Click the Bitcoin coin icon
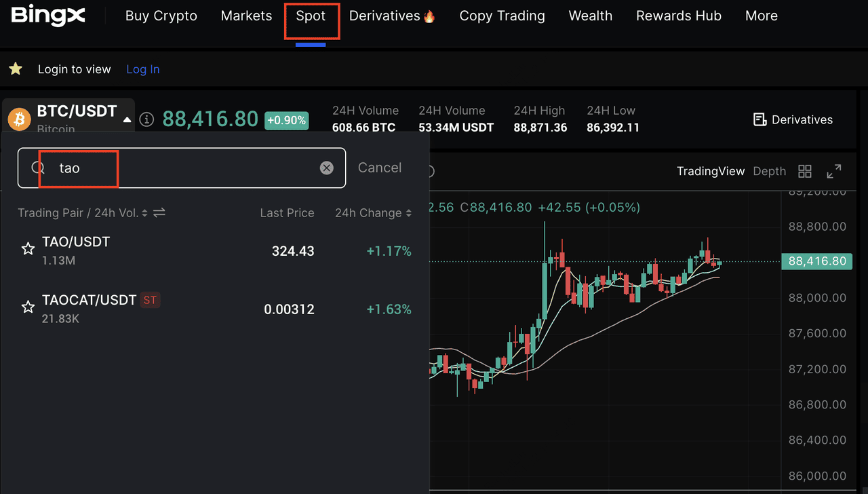The image size is (868, 494). [19, 119]
